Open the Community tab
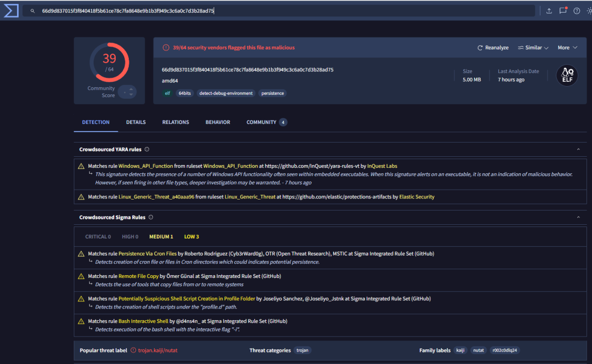This screenshot has width=592, height=364. pos(266,122)
